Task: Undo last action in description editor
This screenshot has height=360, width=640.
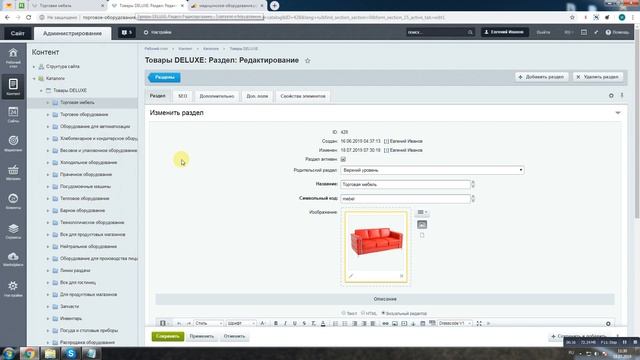Action: coord(179,323)
